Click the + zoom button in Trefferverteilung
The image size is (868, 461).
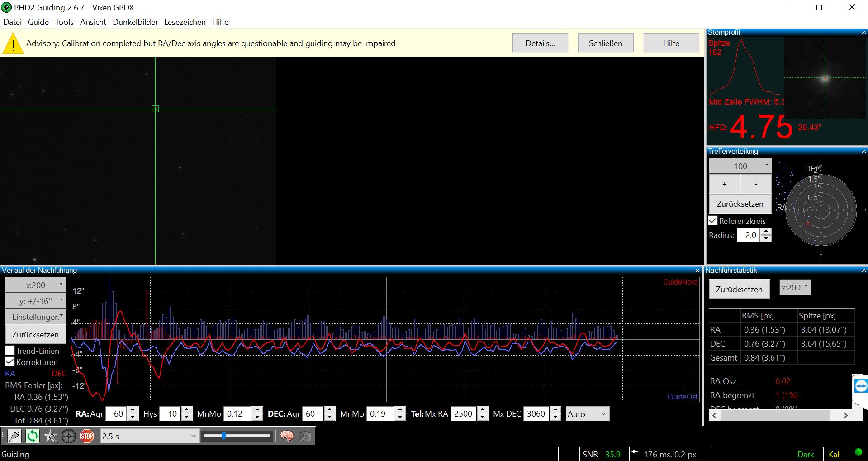pyautogui.click(x=724, y=184)
